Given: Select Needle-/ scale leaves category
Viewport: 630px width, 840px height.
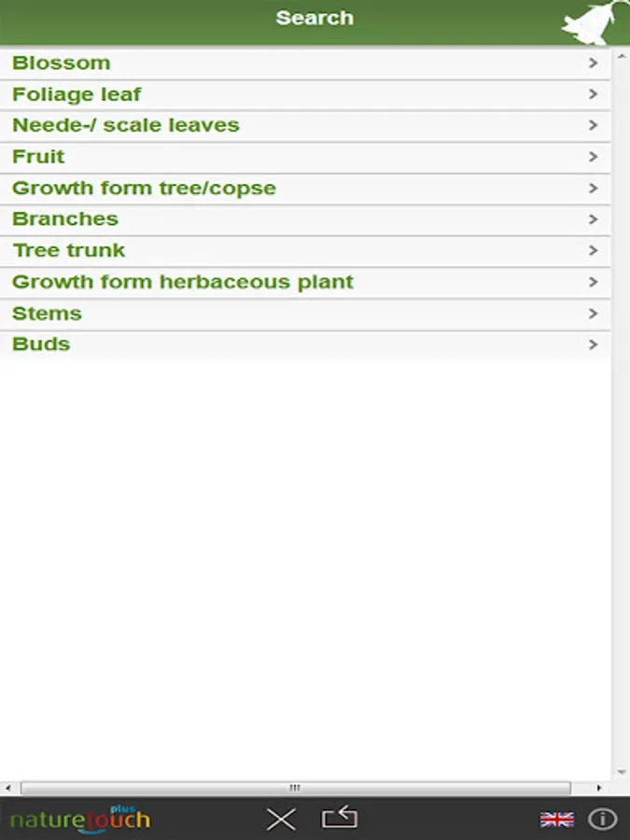Looking at the screenshot, I should 126,125.
